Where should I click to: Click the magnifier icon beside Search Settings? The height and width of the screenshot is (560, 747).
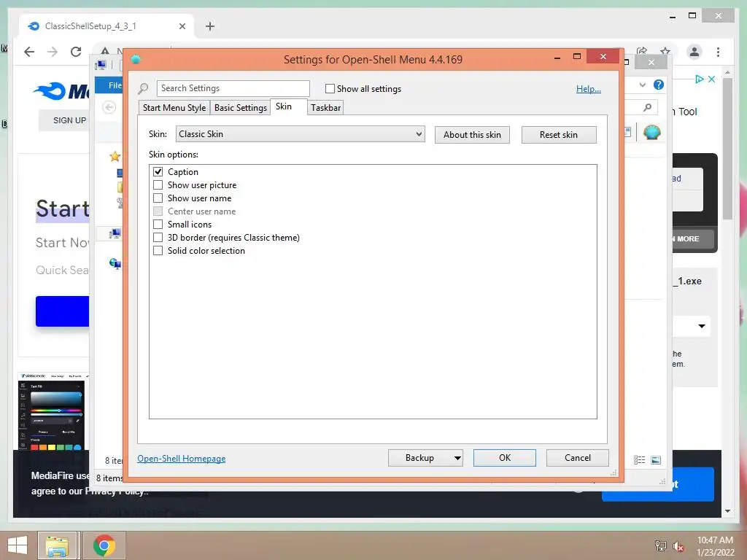pyautogui.click(x=144, y=88)
